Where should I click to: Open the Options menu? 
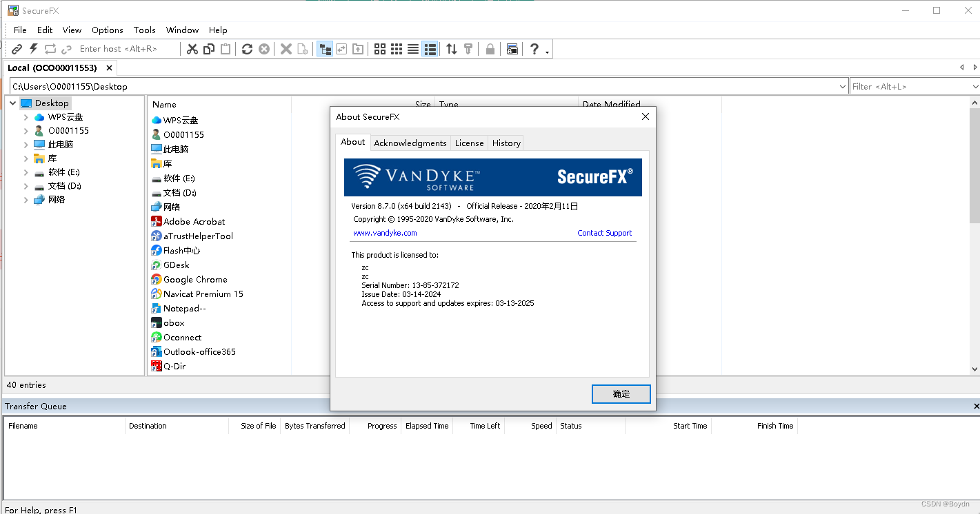tap(108, 30)
